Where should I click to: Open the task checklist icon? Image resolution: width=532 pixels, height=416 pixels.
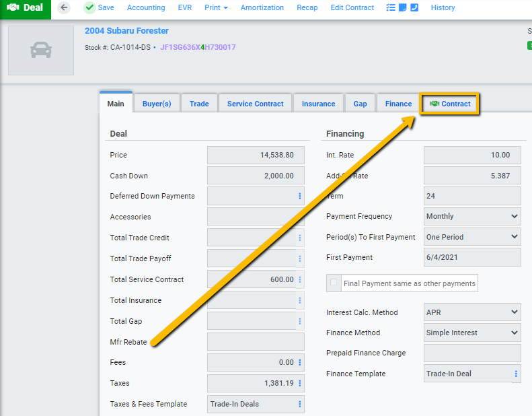391,7
